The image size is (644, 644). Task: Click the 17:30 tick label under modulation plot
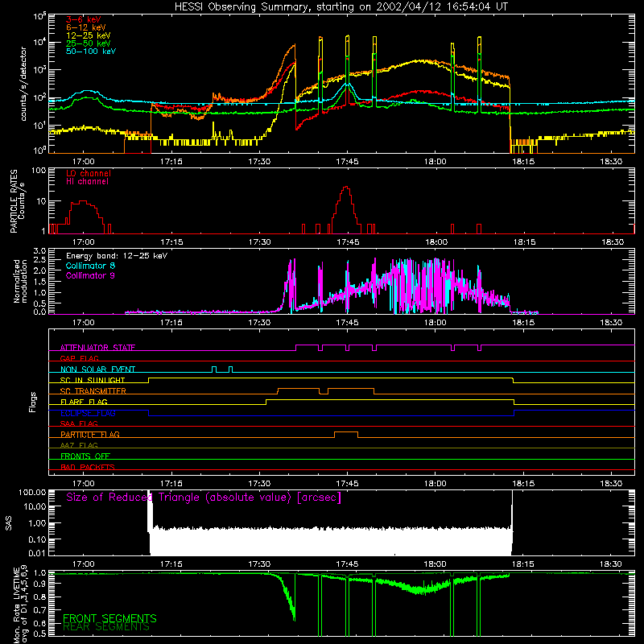coord(259,323)
